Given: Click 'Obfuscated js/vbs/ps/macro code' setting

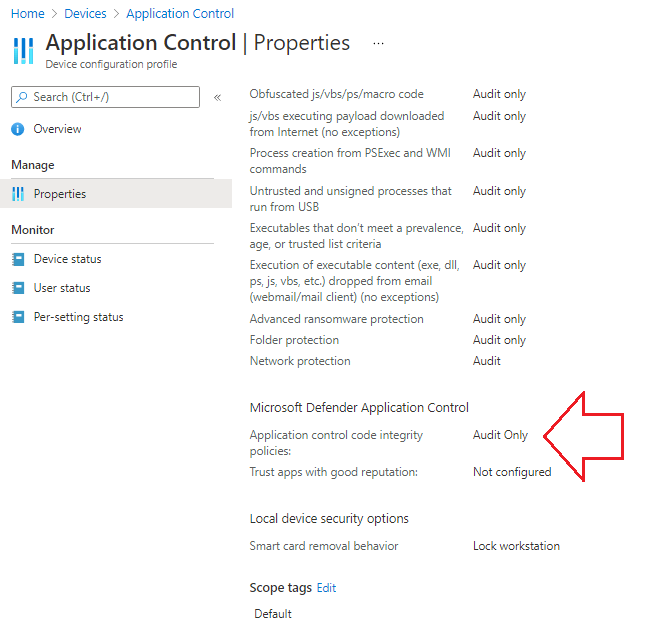Looking at the screenshot, I should click(336, 94).
